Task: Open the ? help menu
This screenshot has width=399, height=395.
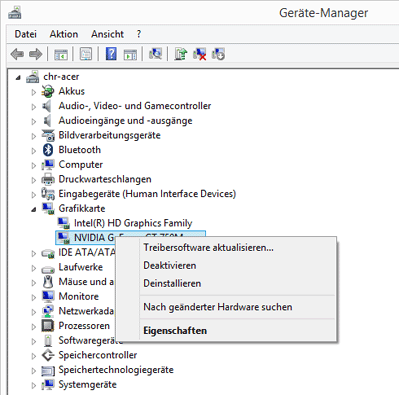Action: click(139, 34)
